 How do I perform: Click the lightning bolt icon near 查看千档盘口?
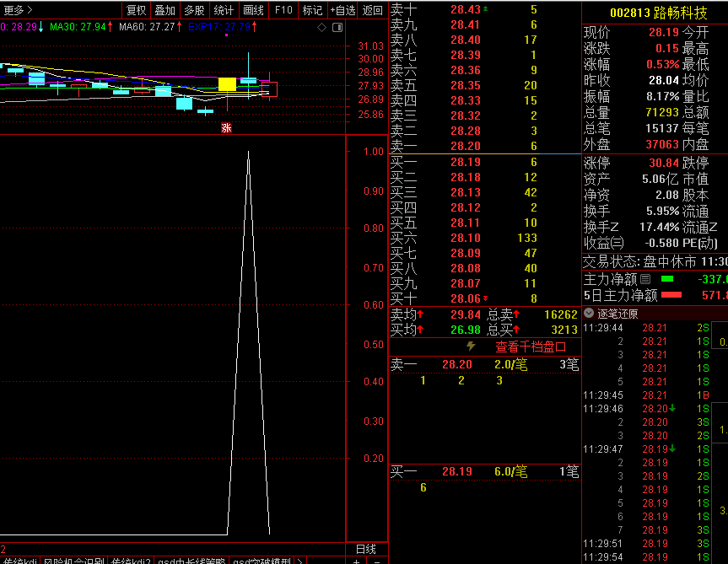(471, 346)
